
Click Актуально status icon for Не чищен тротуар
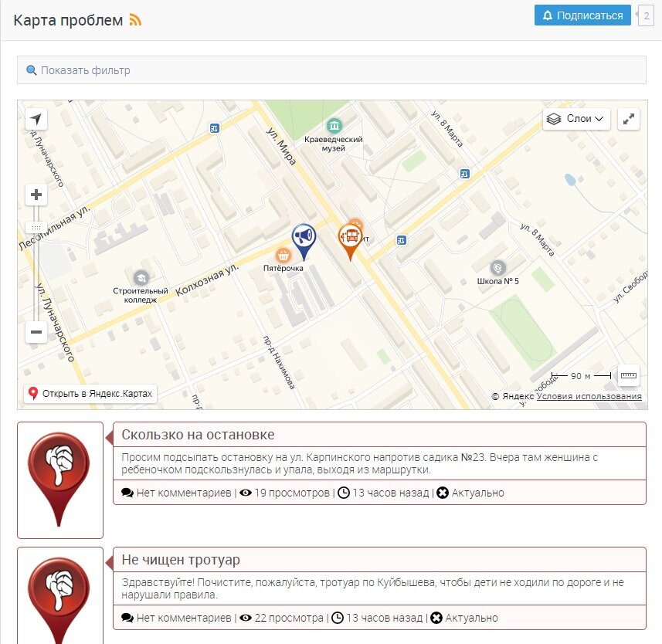click(436, 618)
